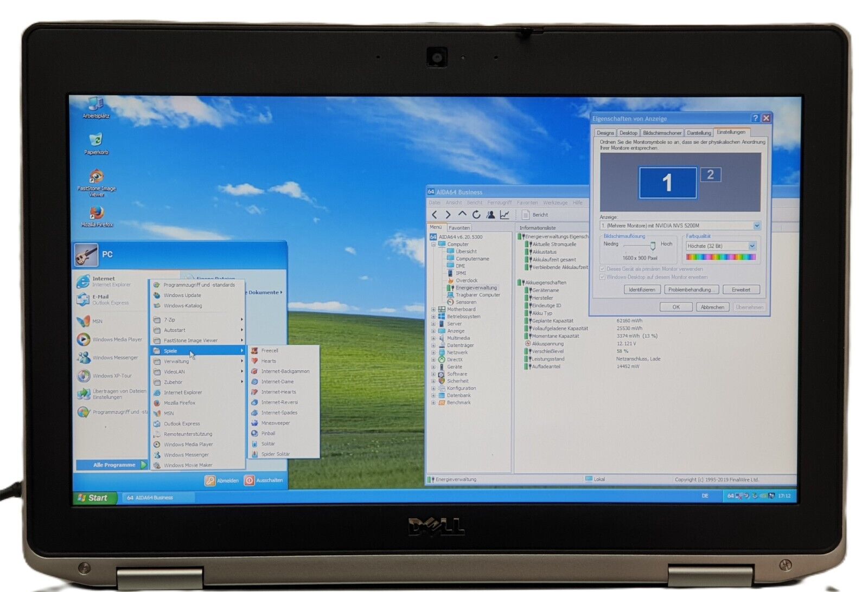
Task: Click the AIDA64 refresh toolbar icon
Action: point(476,215)
